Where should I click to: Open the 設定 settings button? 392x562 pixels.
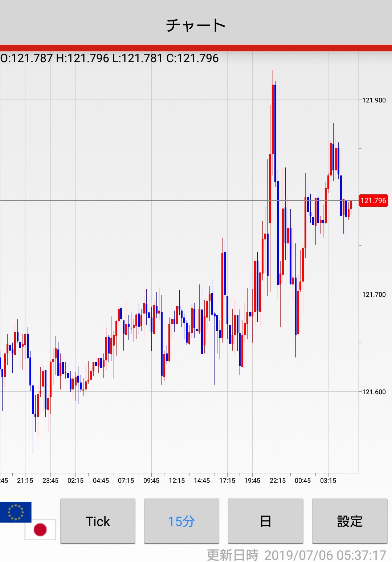click(350, 521)
